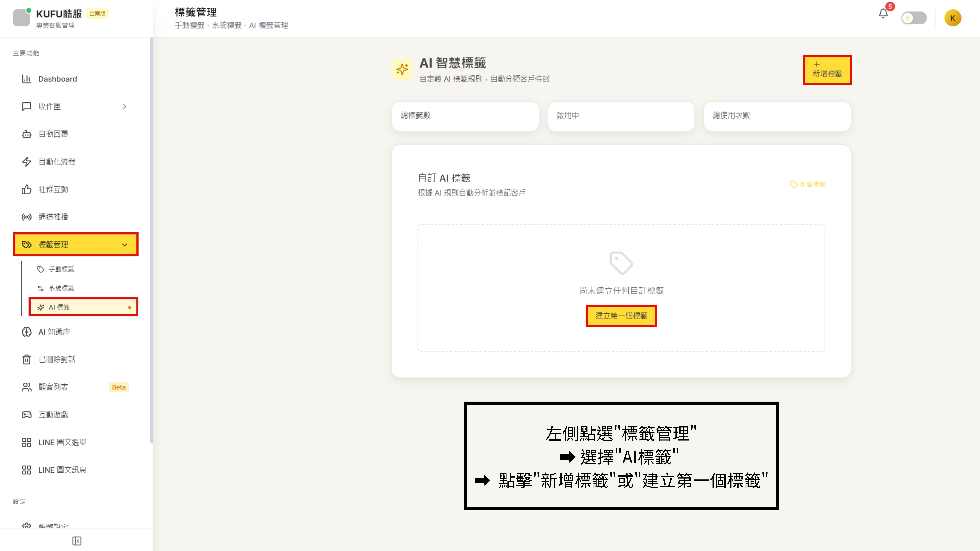Select 手動標籤 submenu item

(x=61, y=269)
